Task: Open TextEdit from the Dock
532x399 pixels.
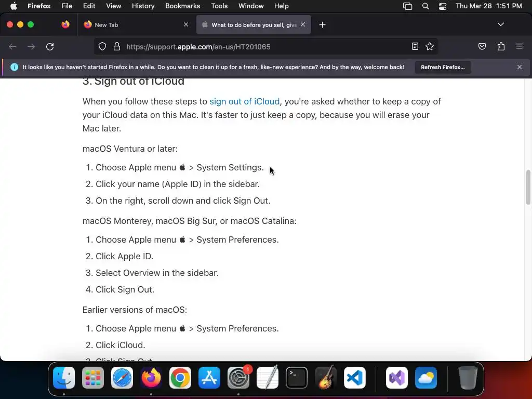Action: (x=268, y=378)
